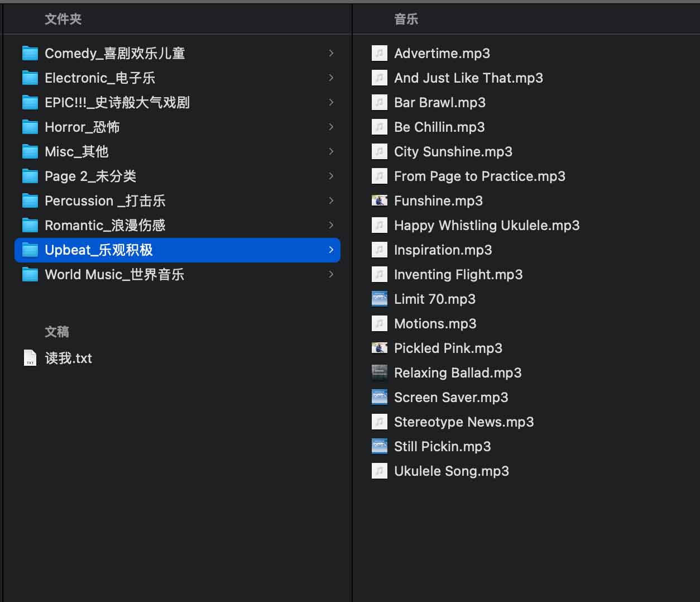Select the Page 2_未分类 folder
700x602 pixels.
(x=178, y=176)
